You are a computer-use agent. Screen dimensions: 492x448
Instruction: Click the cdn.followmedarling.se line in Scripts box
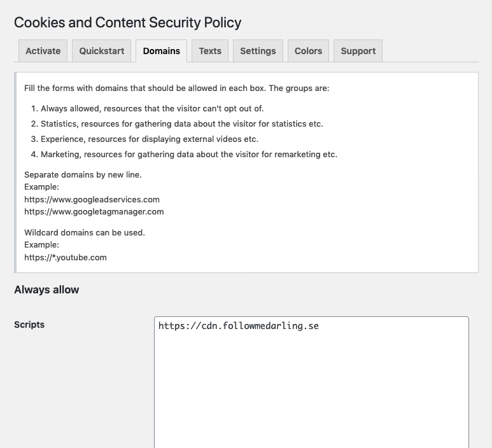pos(239,326)
